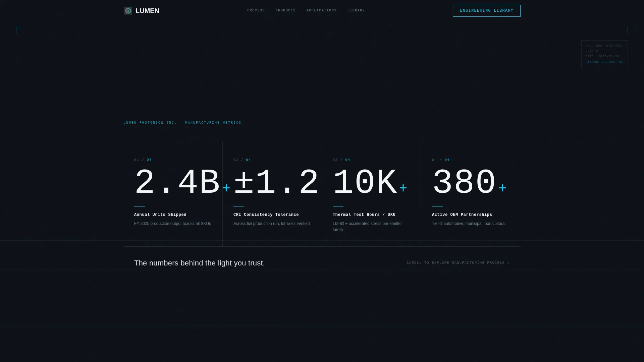Click the 'DATE: 2026-02-26' line
Viewport: 644px width, 362px height.
point(602,57)
